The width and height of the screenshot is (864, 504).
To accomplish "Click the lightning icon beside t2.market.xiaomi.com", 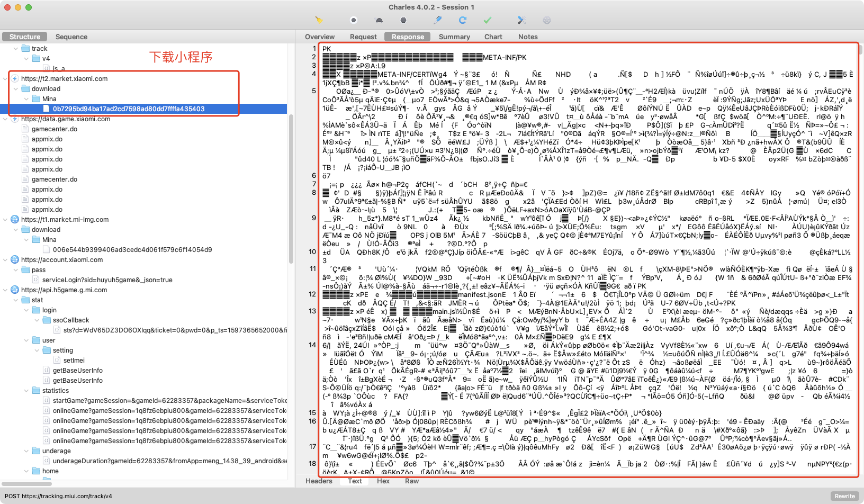I will pos(15,79).
